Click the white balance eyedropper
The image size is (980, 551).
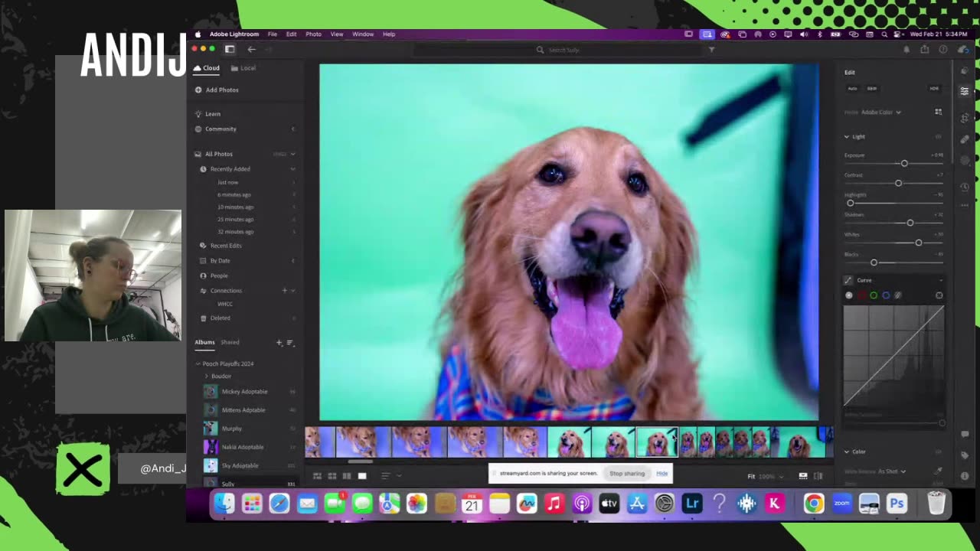(x=939, y=471)
